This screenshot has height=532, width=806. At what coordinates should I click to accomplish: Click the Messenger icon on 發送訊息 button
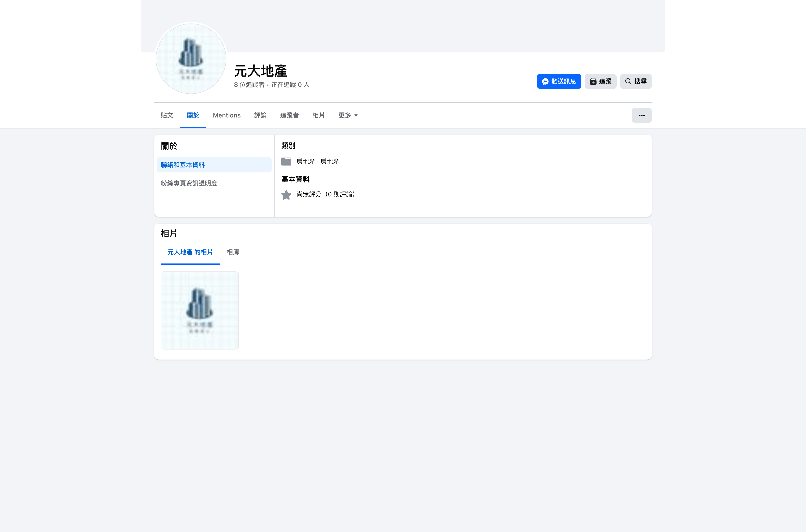point(545,81)
